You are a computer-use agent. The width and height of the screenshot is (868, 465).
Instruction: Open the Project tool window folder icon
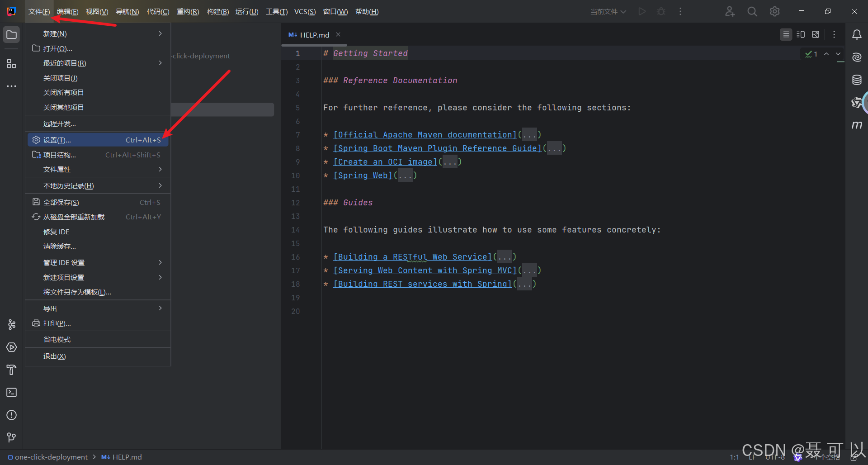[x=11, y=35]
